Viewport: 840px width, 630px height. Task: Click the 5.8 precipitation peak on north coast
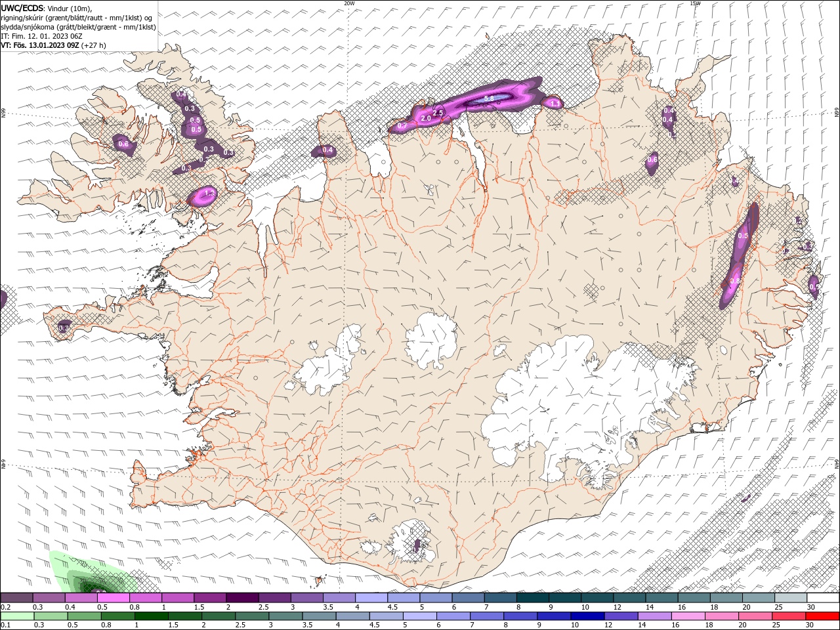[x=489, y=98]
